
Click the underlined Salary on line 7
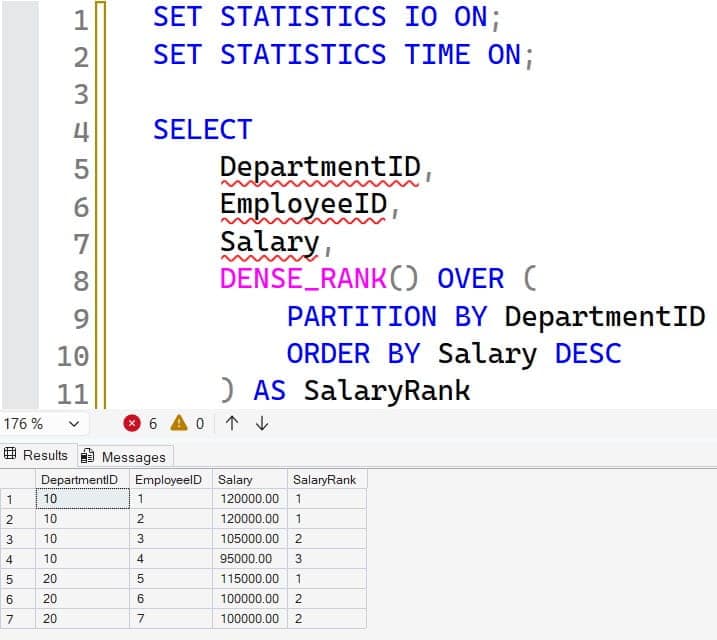[x=270, y=242]
